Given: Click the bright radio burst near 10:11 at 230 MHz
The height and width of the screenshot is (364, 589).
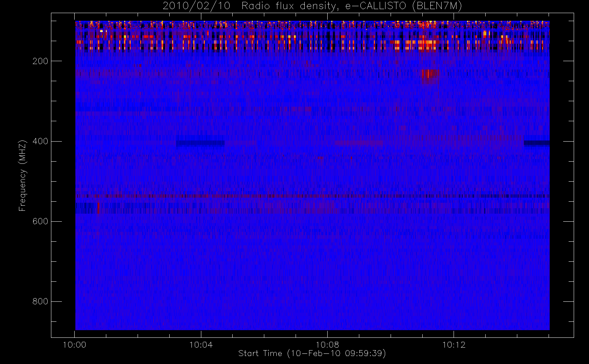Looking at the screenshot, I should pyautogui.click(x=430, y=76).
